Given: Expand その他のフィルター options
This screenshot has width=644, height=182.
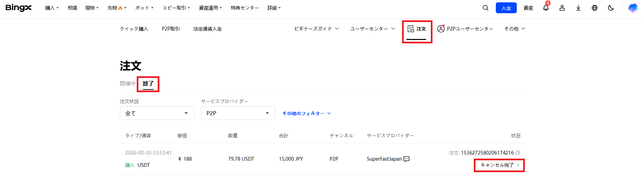Looking at the screenshot, I should (x=306, y=114).
